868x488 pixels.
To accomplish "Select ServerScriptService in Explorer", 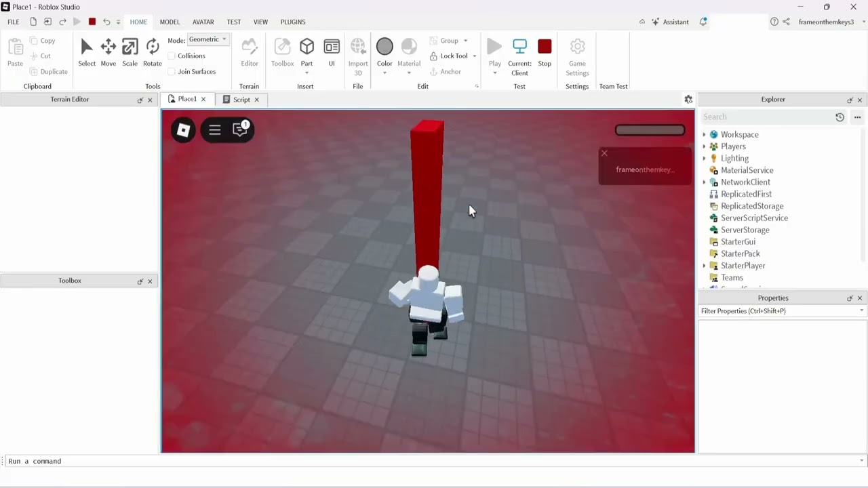I will tap(754, 218).
